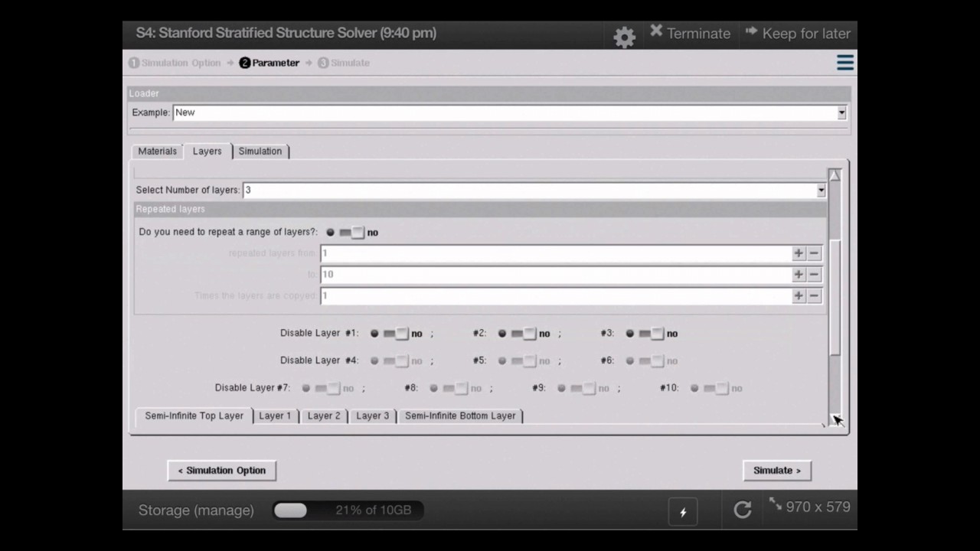Open the Semi-Infinite Top Layer tab
Screen dimensions: 980x551
click(194, 416)
